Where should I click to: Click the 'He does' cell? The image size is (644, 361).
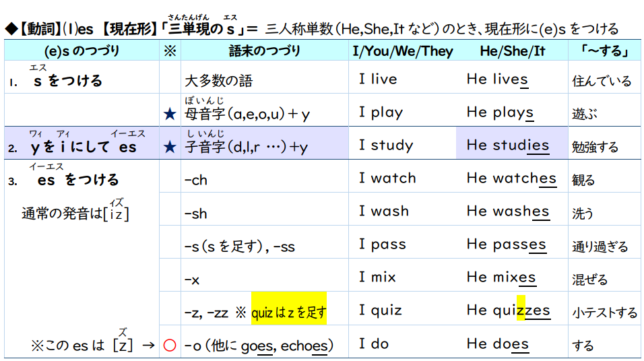(x=497, y=344)
